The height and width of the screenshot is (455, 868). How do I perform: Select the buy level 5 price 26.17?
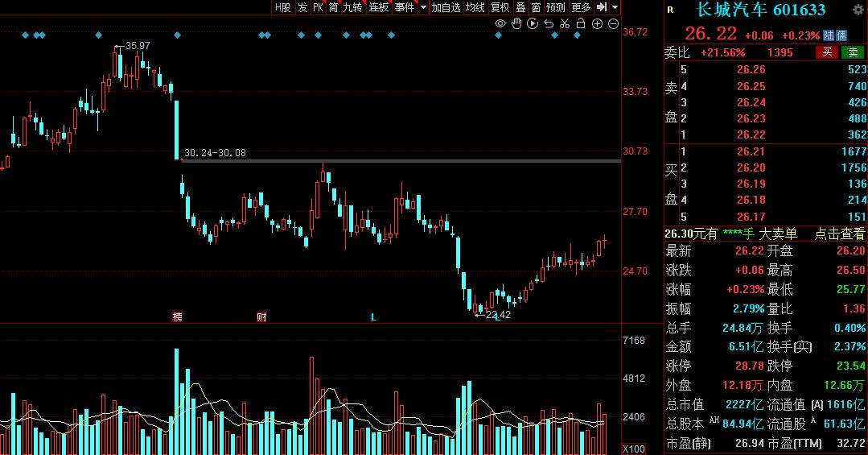pyautogui.click(x=751, y=217)
